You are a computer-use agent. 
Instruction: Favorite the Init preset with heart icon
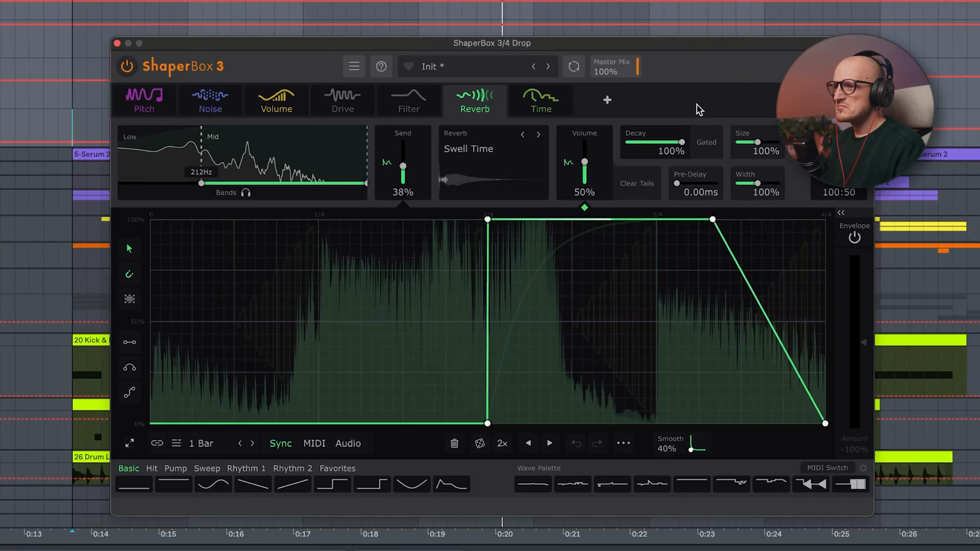408,66
